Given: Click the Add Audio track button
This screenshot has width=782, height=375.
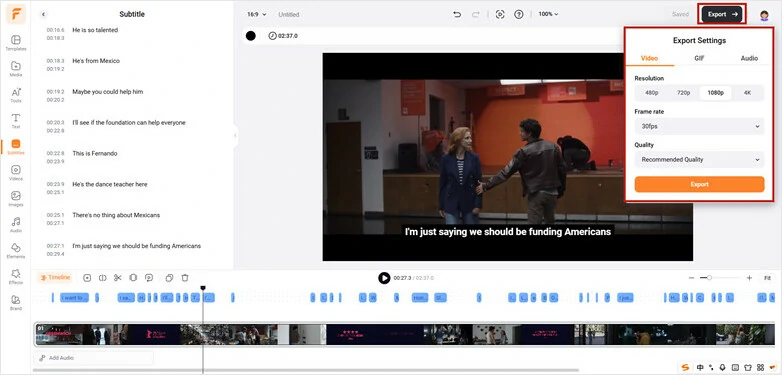Looking at the screenshot, I should pos(94,358).
